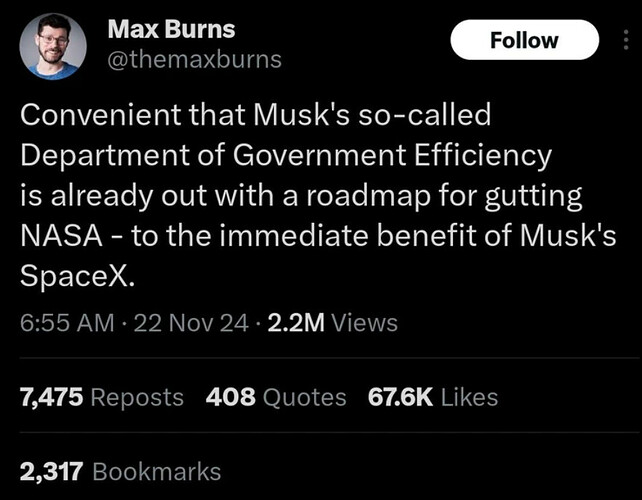Click the 2.2M Views counter

333,323
